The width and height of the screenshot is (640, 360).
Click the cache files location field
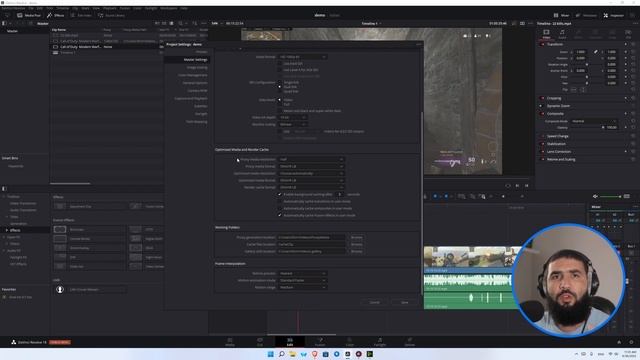click(311, 244)
